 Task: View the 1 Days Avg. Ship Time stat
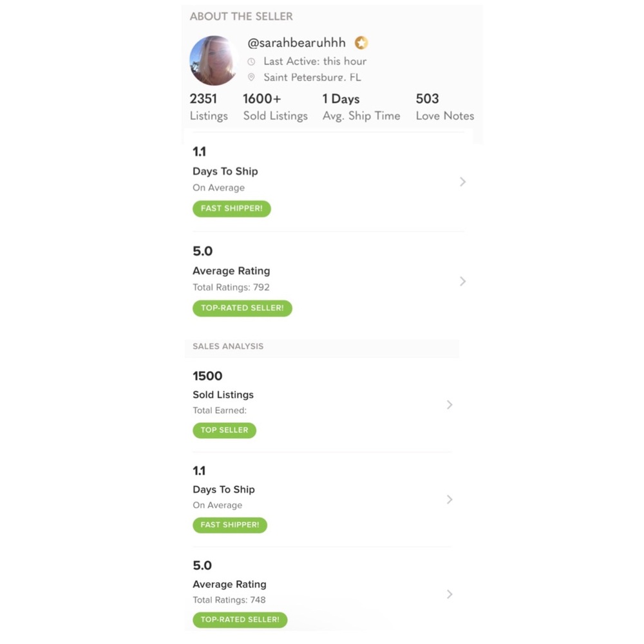pyautogui.click(x=361, y=107)
